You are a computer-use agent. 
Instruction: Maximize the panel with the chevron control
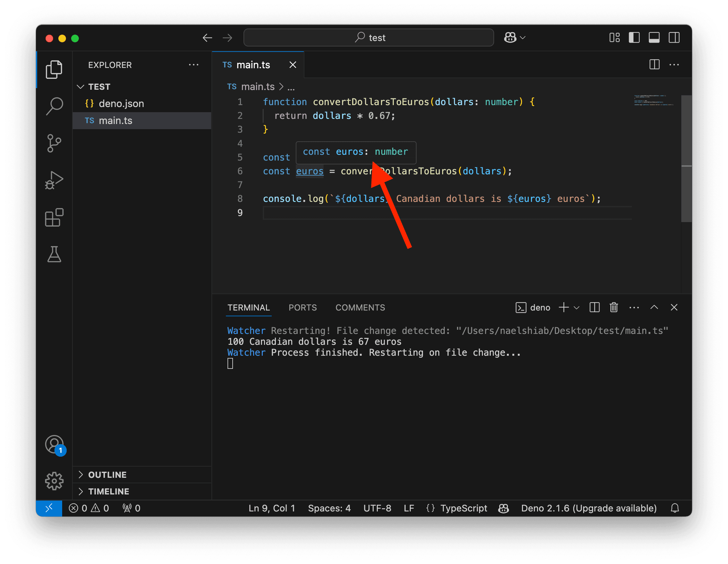point(654,307)
